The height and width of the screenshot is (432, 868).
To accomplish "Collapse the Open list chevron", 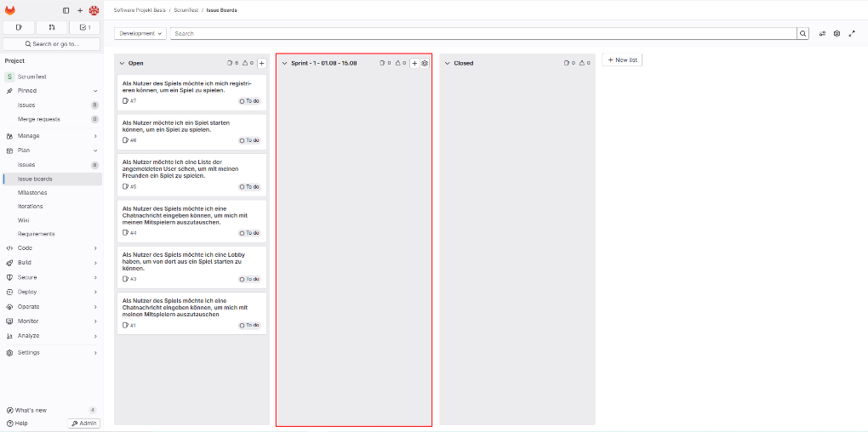I will pyautogui.click(x=122, y=63).
